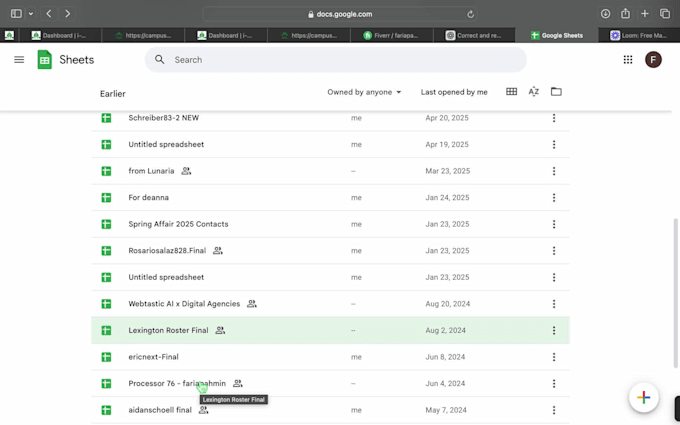Screen dimensions: 680x425
Task: Click the Aug 2, 2024 date
Action: coord(445,330)
